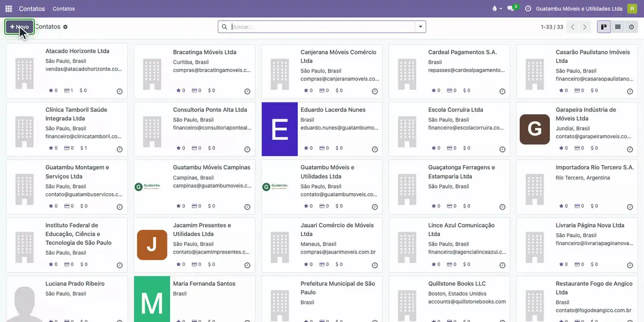This screenshot has height=322, width=644.
Task: Switch to list view
Action: [618, 27]
